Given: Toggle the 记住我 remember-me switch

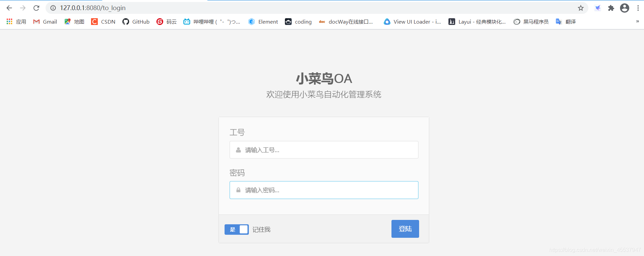Looking at the screenshot, I should [237, 229].
